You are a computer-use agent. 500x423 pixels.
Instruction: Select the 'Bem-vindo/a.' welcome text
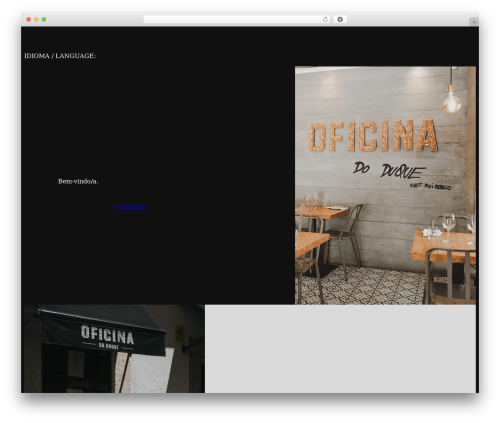(78, 181)
